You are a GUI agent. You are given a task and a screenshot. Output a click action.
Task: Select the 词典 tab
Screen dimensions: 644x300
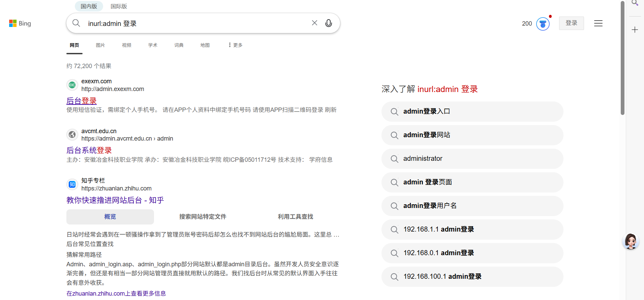pyautogui.click(x=179, y=45)
